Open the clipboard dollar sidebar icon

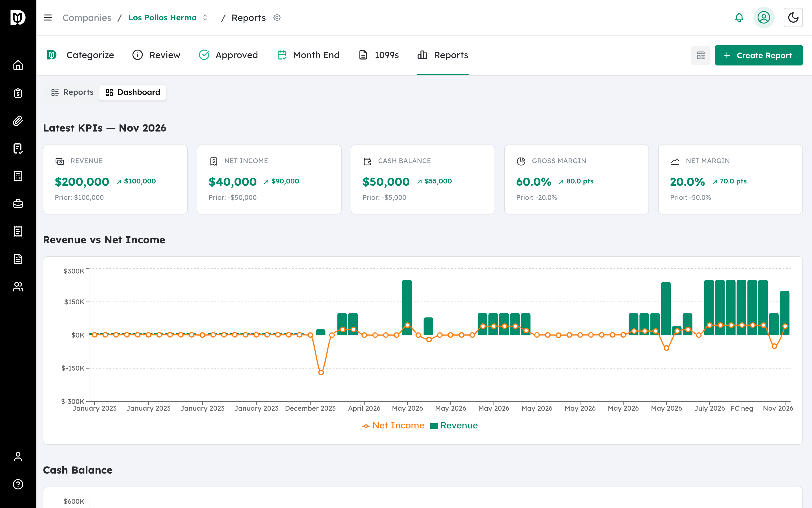pos(18,93)
